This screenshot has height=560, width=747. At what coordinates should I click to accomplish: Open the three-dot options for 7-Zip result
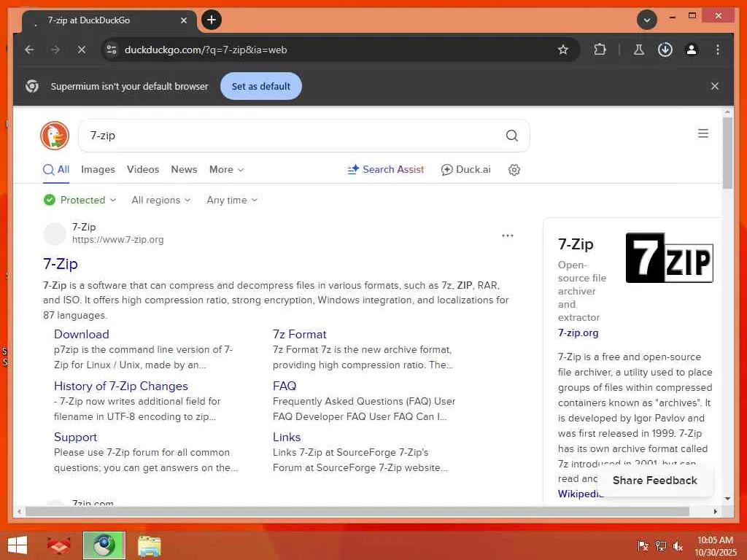[x=508, y=236]
